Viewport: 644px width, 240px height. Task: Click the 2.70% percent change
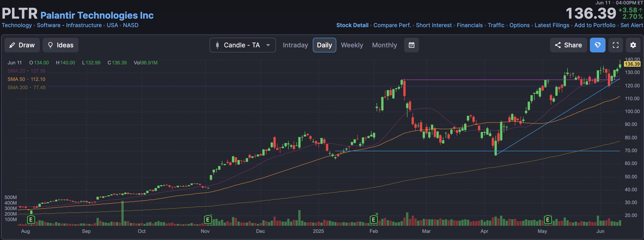[x=632, y=17]
